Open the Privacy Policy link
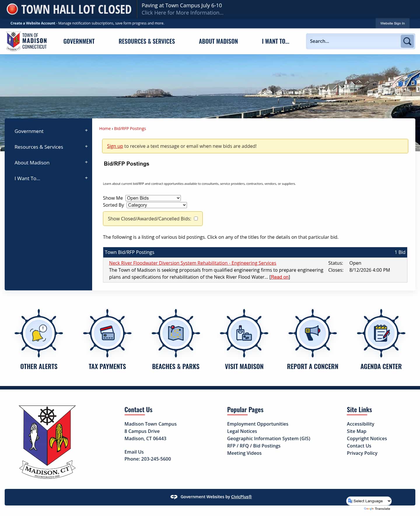Screen dimensions: 420x516 click(362, 453)
